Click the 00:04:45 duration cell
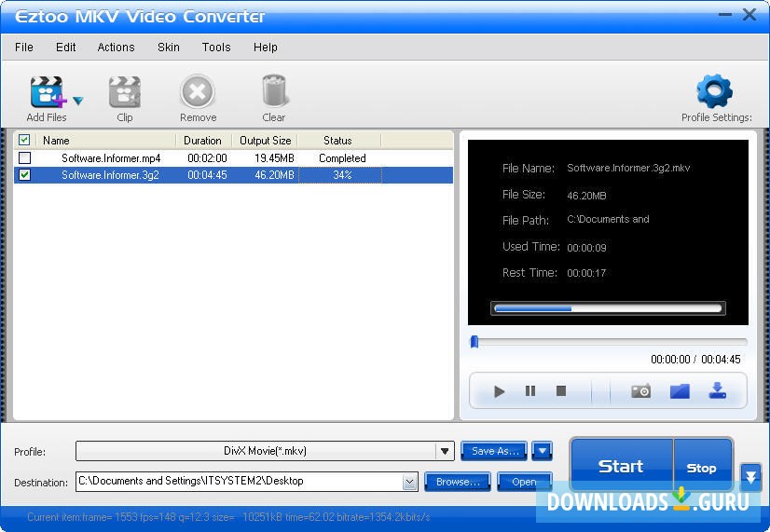 (207, 175)
